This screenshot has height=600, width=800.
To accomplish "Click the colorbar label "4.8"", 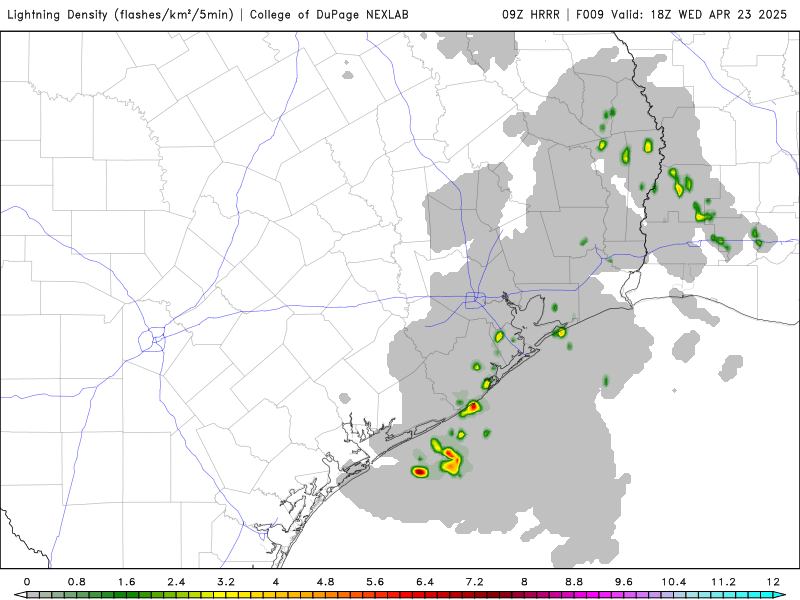I will point(325,582).
